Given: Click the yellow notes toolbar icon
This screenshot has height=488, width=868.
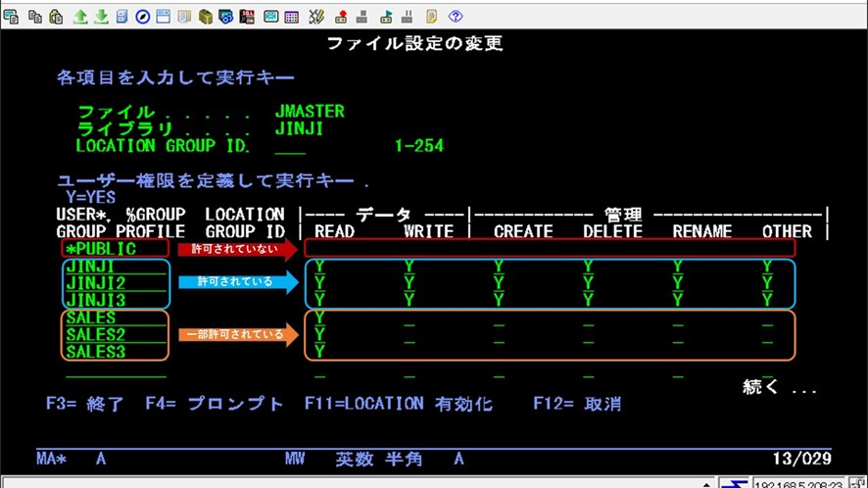Looking at the screenshot, I should pos(431,17).
